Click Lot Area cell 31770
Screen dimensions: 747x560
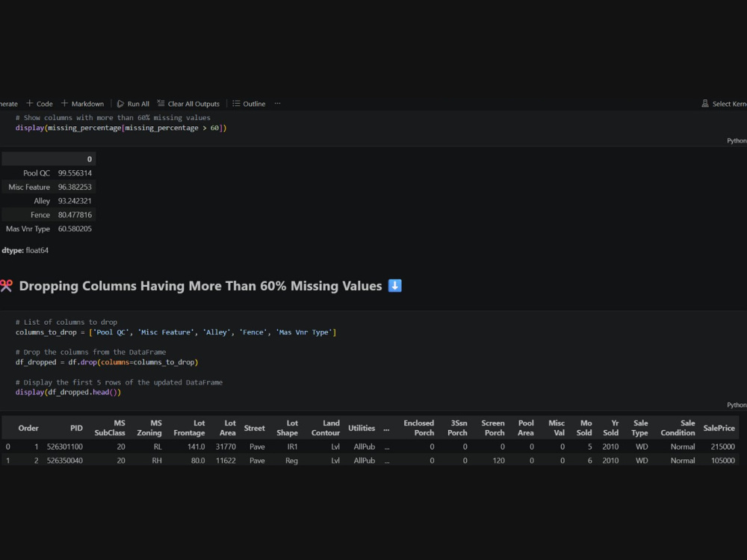(226, 447)
